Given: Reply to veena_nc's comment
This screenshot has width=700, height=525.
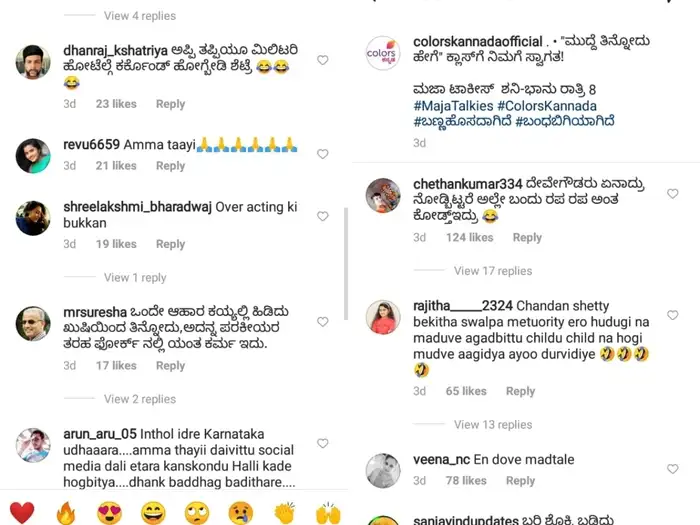Looking at the screenshot, I should pyautogui.click(x=520, y=481).
